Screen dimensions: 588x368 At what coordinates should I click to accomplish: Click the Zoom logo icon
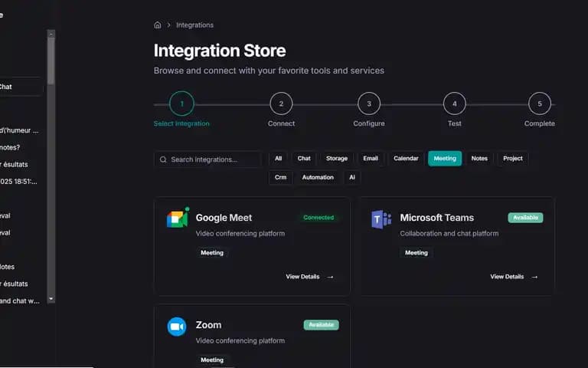[x=177, y=327]
